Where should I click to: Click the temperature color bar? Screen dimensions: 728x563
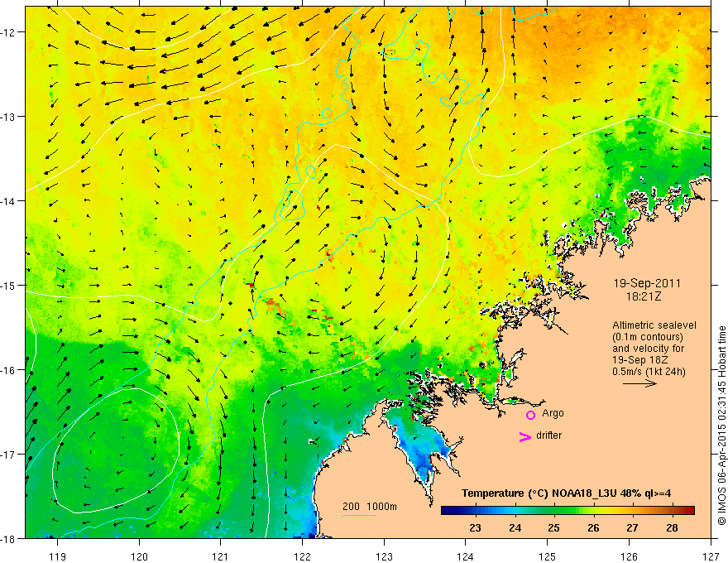[x=568, y=510]
